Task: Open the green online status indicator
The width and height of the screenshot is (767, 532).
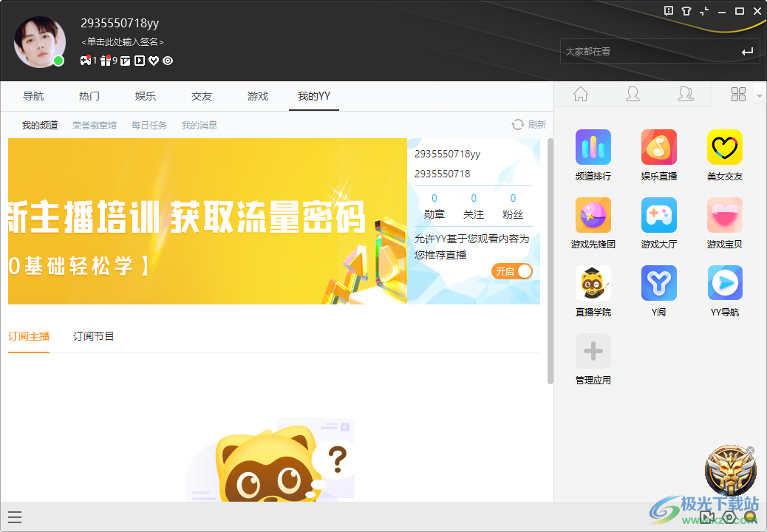Action: pyautogui.click(x=58, y=61)
